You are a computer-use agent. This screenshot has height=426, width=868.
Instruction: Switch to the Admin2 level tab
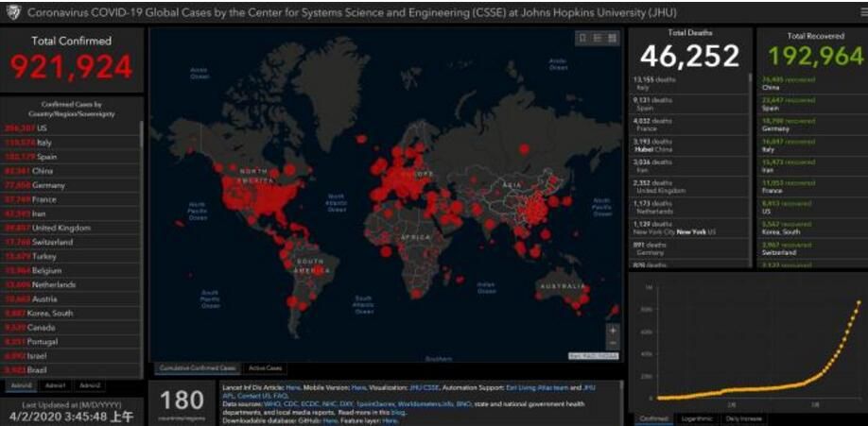pos(89,385)
